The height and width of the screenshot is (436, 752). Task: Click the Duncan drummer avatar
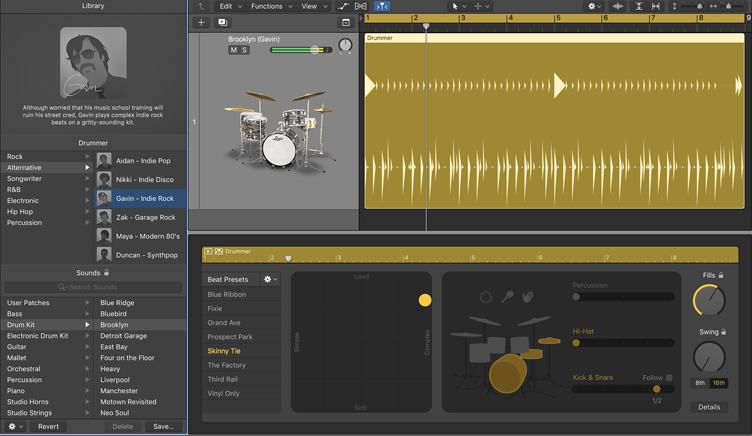point(104,255)
